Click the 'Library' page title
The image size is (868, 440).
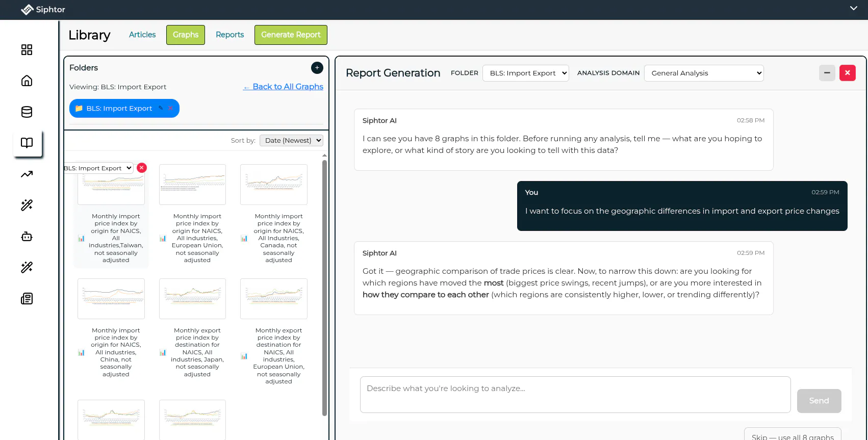(89, 35)
